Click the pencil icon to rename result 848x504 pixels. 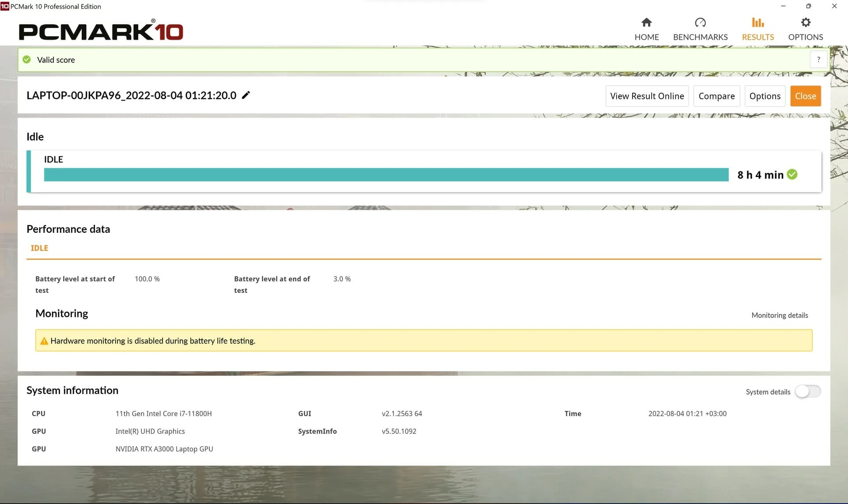coord(246,95)
